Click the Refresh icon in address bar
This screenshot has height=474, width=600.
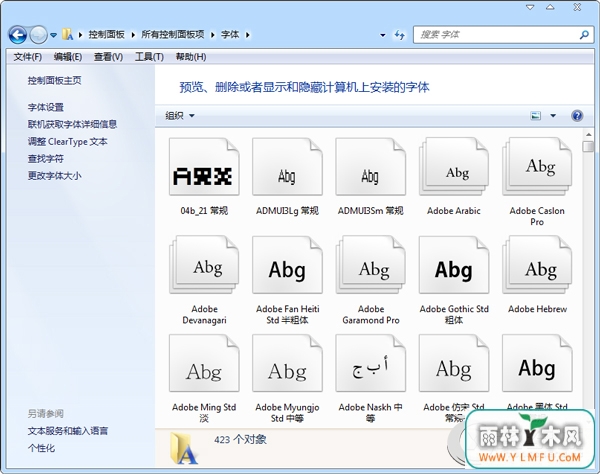[399, 35]
